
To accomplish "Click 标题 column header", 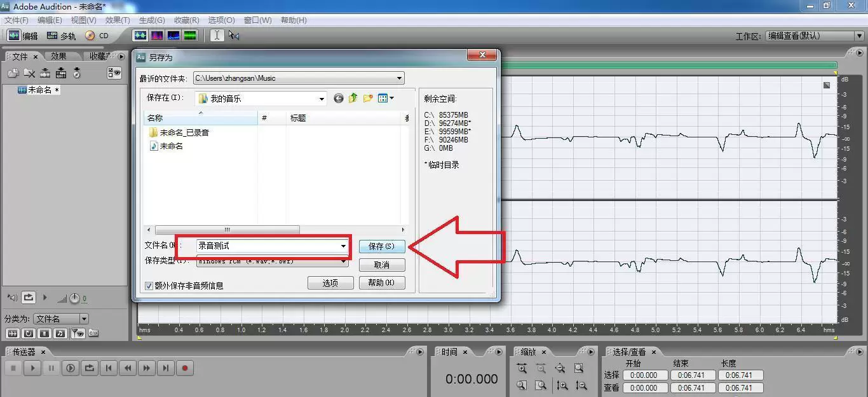I will pos(344,118).
